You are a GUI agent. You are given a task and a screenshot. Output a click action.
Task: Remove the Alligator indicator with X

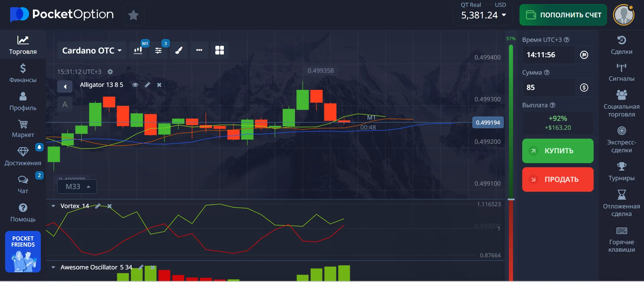[x=159, y=85]
